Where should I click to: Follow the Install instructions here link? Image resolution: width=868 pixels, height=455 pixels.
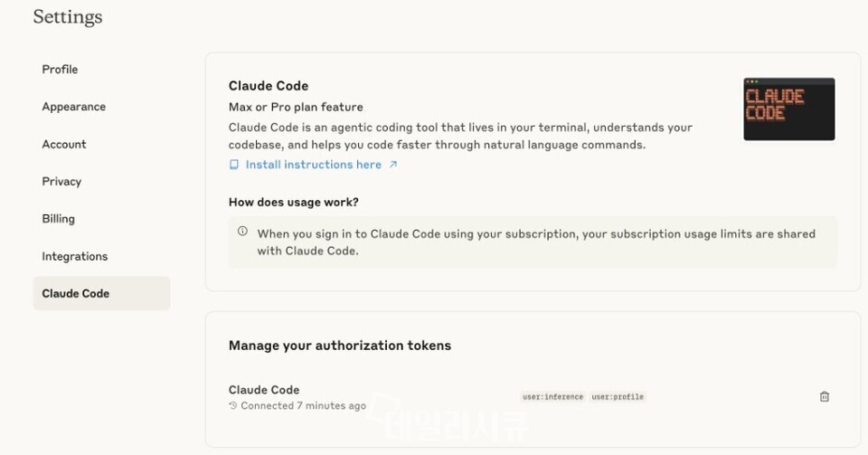[314, 165]
